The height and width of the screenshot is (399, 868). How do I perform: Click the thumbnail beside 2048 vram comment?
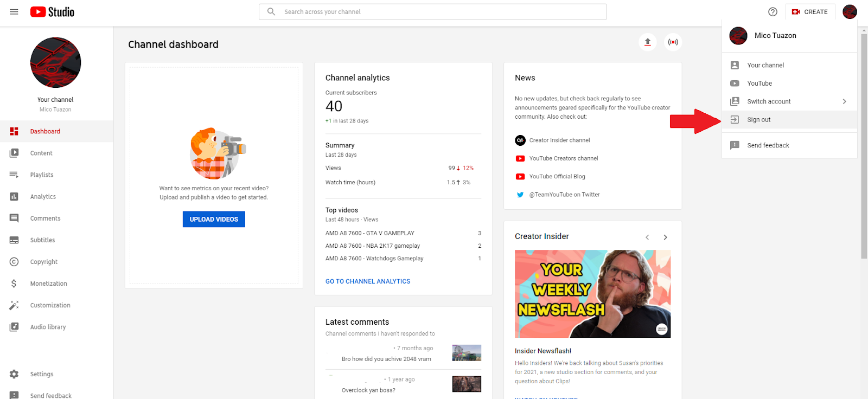(467, 353)
